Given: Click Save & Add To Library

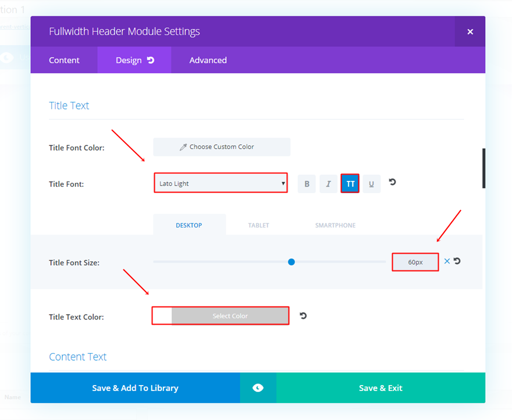Looking at the screenshot, I should point(135,388).
